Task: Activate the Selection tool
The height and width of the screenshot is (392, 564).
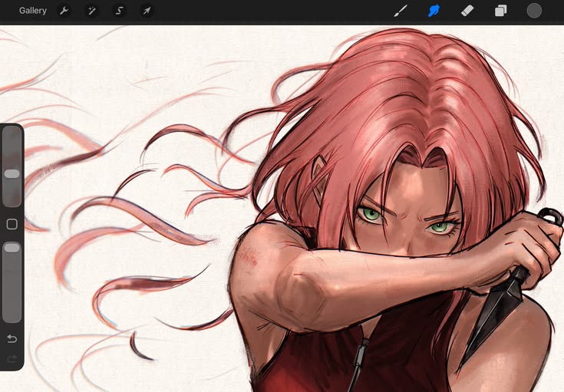Action: pos(119,11)
